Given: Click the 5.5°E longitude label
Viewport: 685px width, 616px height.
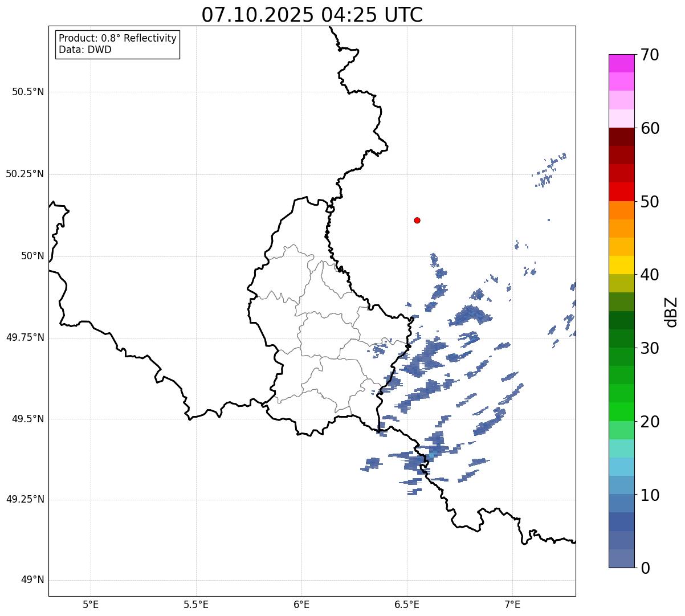Looking at the screenshot, I should pos(196,604).
